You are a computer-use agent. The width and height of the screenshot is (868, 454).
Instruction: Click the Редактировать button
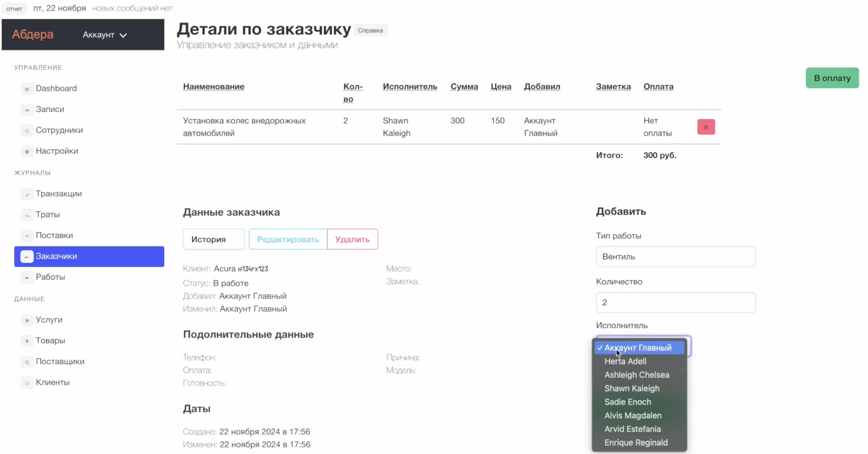[x=288, y=239]
